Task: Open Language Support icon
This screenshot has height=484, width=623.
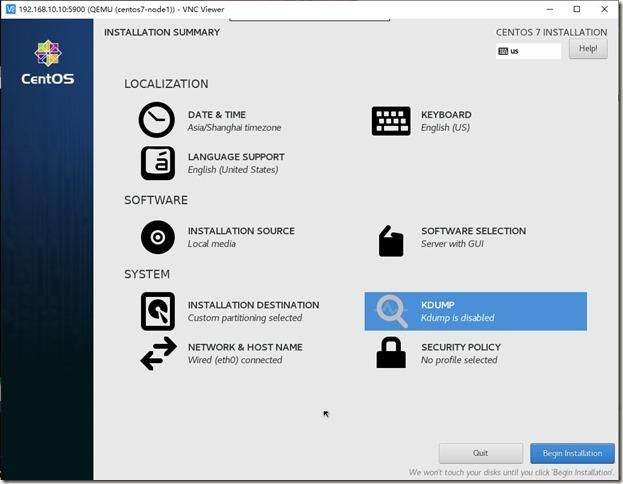Action: click(158, 163)
